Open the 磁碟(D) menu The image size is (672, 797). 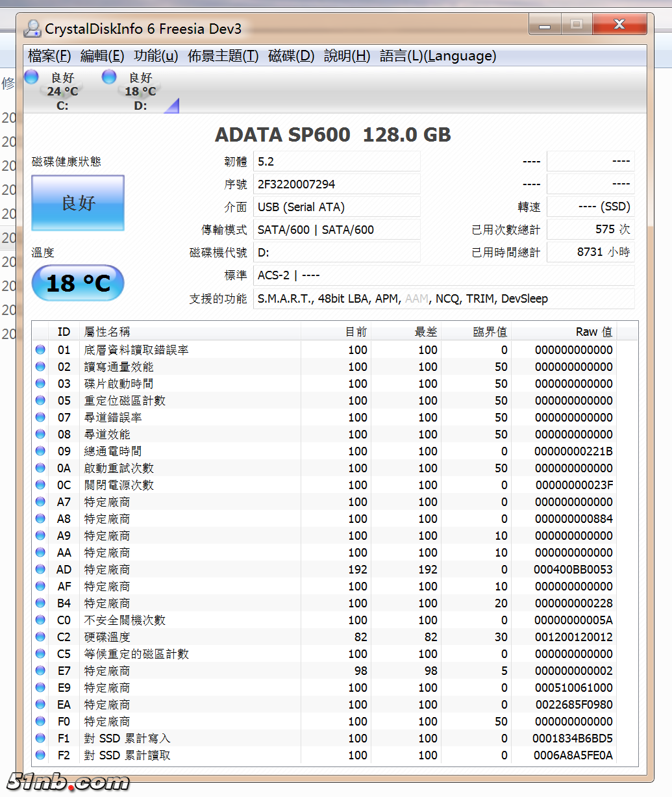[291, 56]
